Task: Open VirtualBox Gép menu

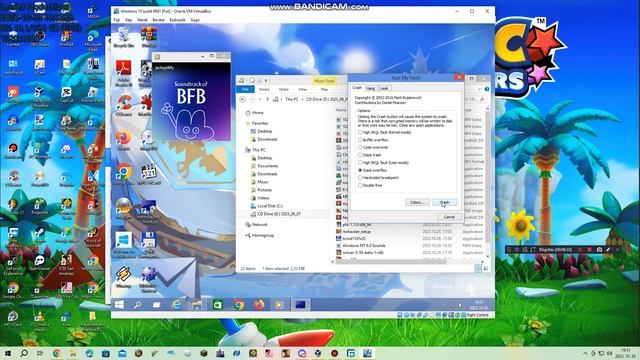Action: tap(128, 20)
